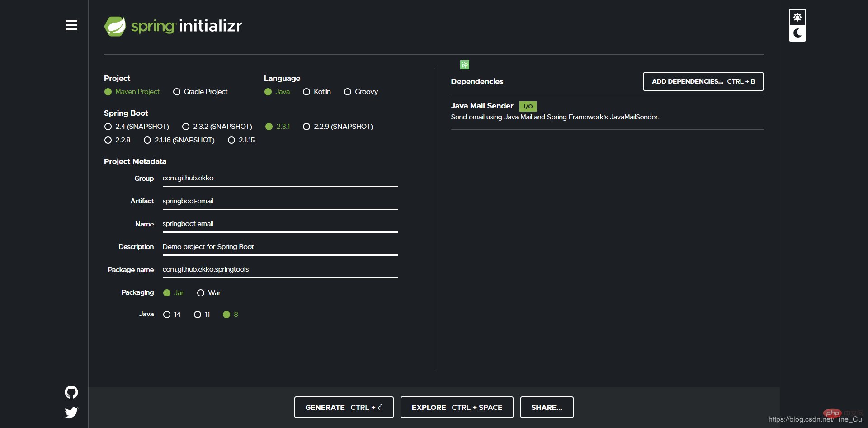Click the Spring Initializr logo

click(173, 26)
